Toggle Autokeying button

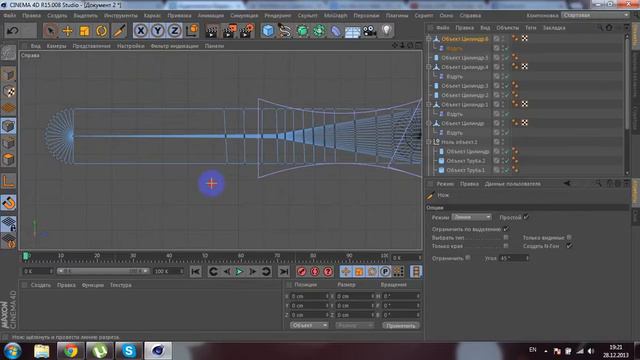pyautogui.click(x=315, y=271)
